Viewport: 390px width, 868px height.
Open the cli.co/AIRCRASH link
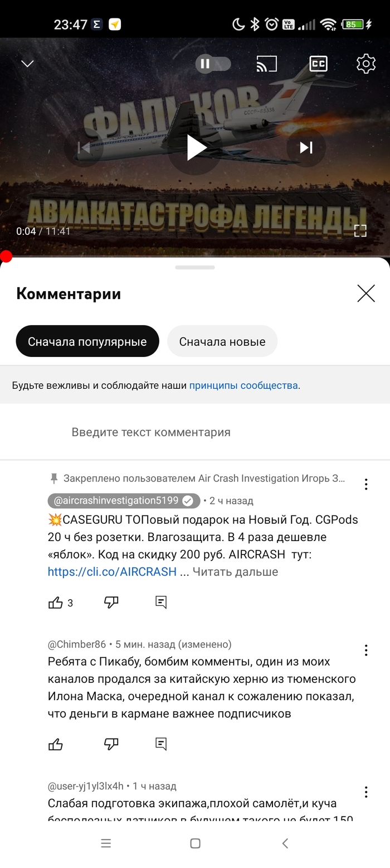pyautogui.click(x=112, y=572)
